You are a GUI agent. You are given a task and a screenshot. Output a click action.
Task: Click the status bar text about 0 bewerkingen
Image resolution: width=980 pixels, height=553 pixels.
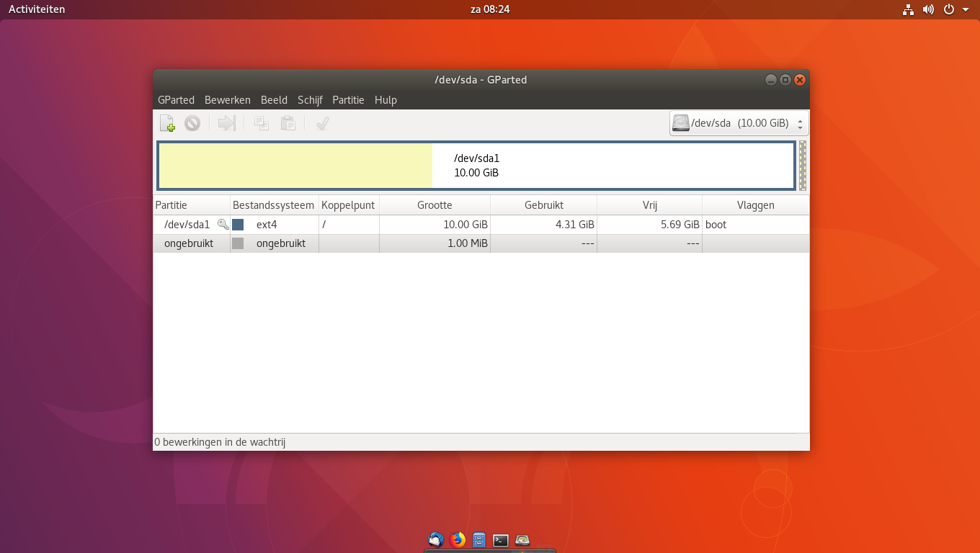click(x=220, y=442)
